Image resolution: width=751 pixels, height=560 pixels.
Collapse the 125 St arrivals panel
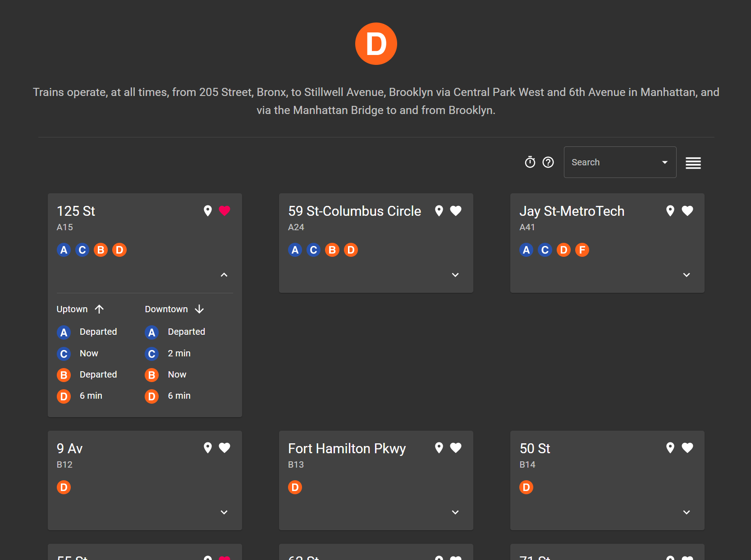coord(224,275)
